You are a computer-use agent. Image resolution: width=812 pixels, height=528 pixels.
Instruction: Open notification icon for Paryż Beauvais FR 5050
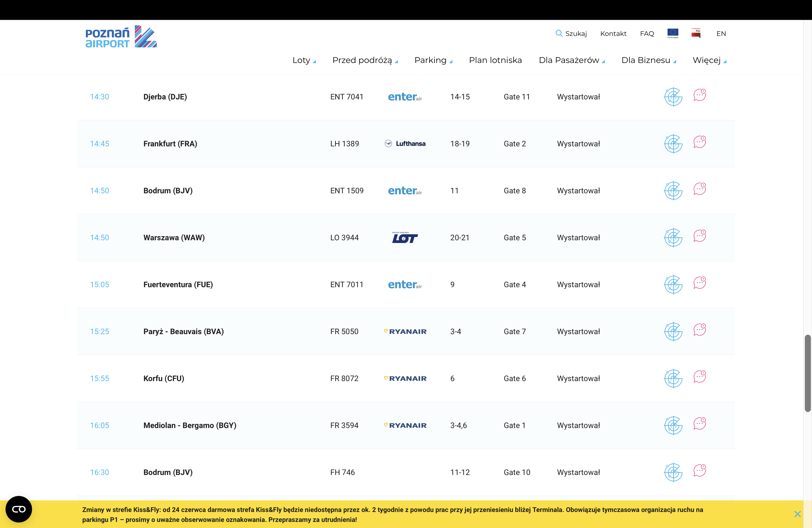coord(699,329)
